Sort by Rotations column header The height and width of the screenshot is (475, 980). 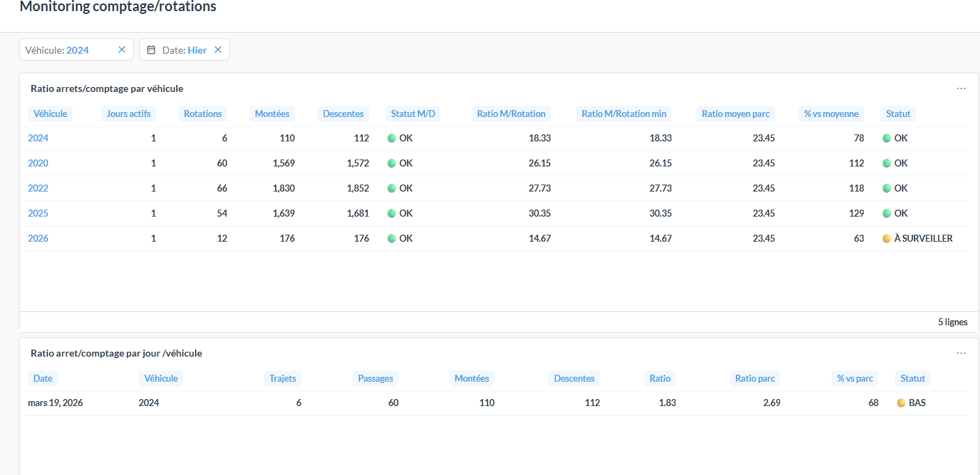click(x=203, y=114)
